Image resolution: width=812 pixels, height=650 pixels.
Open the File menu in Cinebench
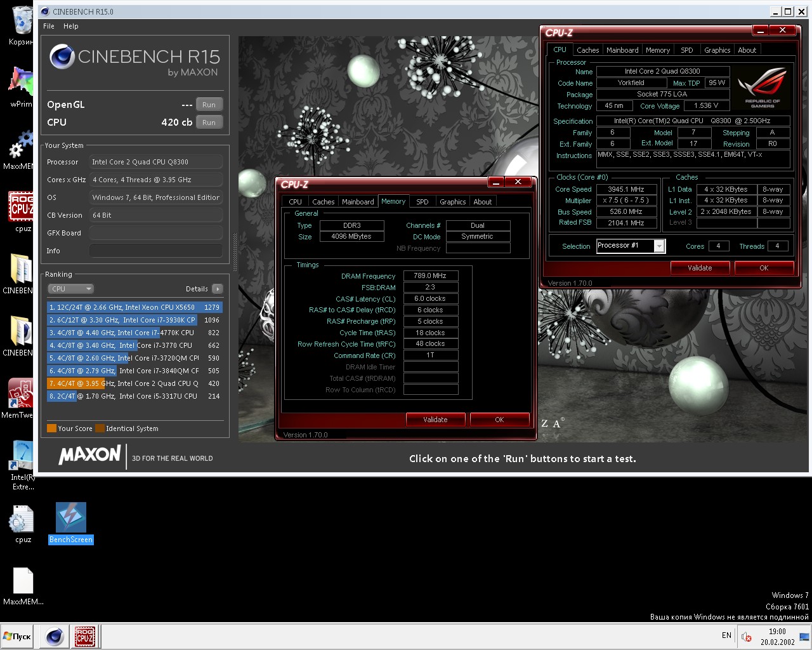click(x=49, y=26)
